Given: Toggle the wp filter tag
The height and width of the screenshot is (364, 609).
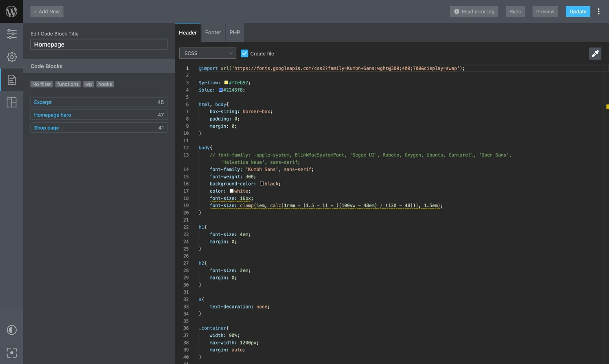Looking at the screenshot, I should [88, 84].
